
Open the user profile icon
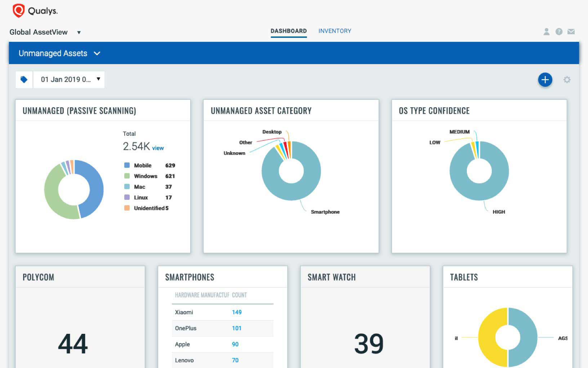[x=546, y=32]
